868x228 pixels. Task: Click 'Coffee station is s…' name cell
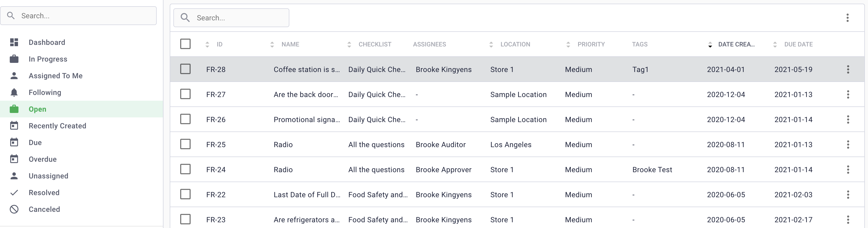307,69
